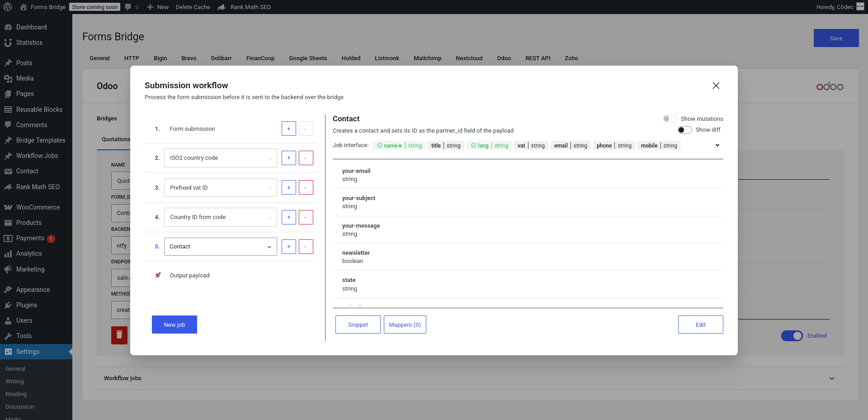This screenshot has height=420, width=868.
Task: Open the Forms Bridge home icon link
Action: tap(24, 7)
